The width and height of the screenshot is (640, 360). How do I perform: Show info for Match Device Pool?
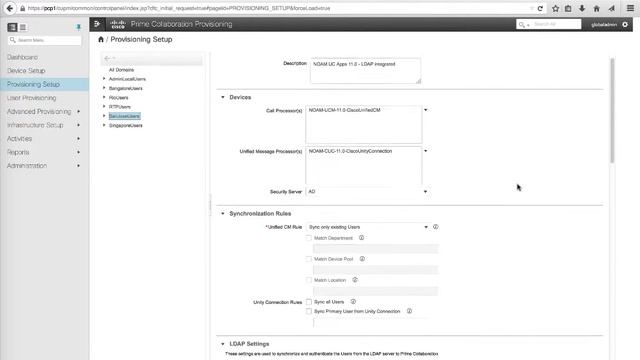[x=362, y=259]
